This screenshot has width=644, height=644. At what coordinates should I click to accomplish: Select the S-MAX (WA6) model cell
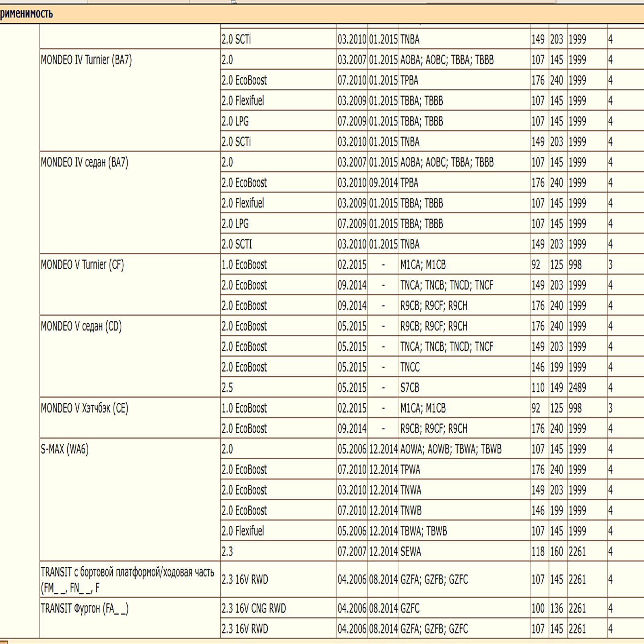pos(64,449)
